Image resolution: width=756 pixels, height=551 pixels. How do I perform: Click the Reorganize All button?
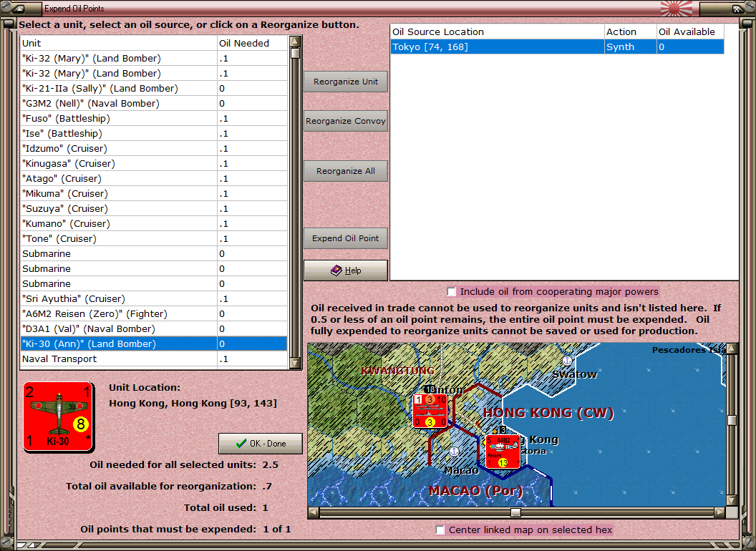pyautogui.click(x=346, y=171)
